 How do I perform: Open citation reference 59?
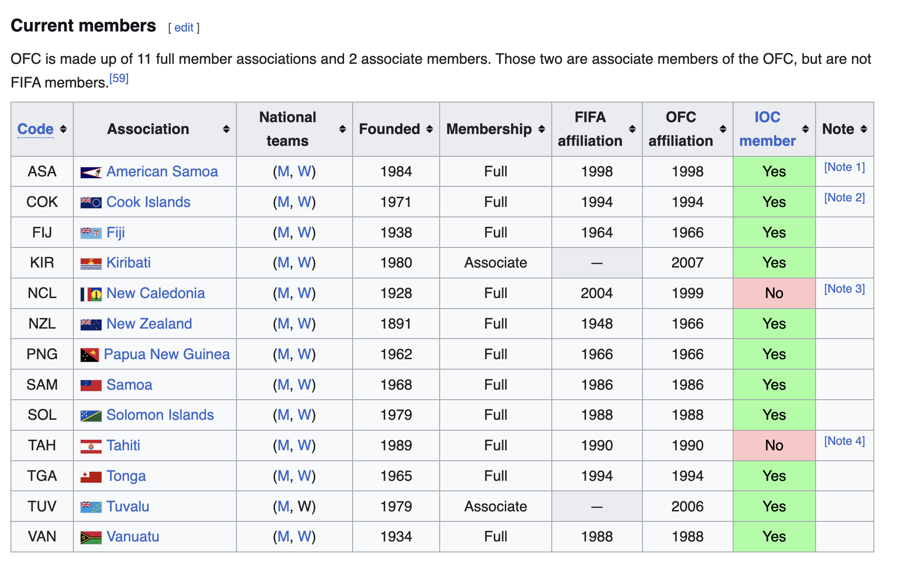[x=119, y=78]
